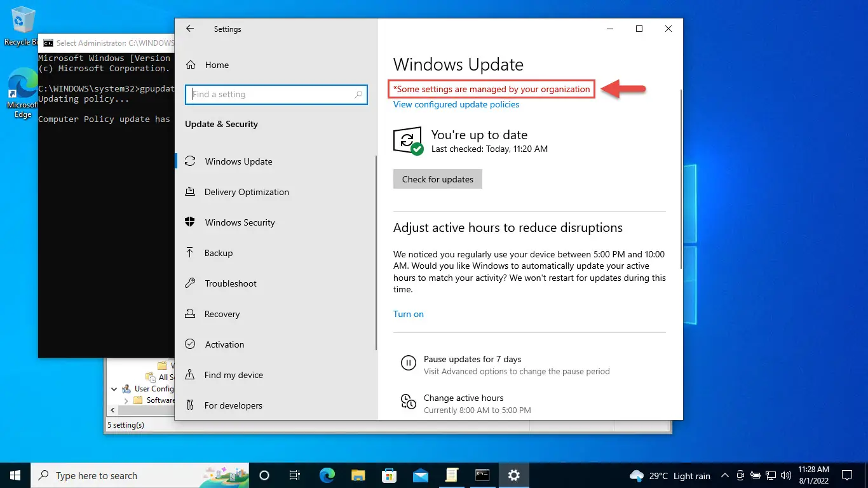Screen dimensions: 868x488
Task: Click the Troubleshoot wrench icon
Action: tap(189, 283)
